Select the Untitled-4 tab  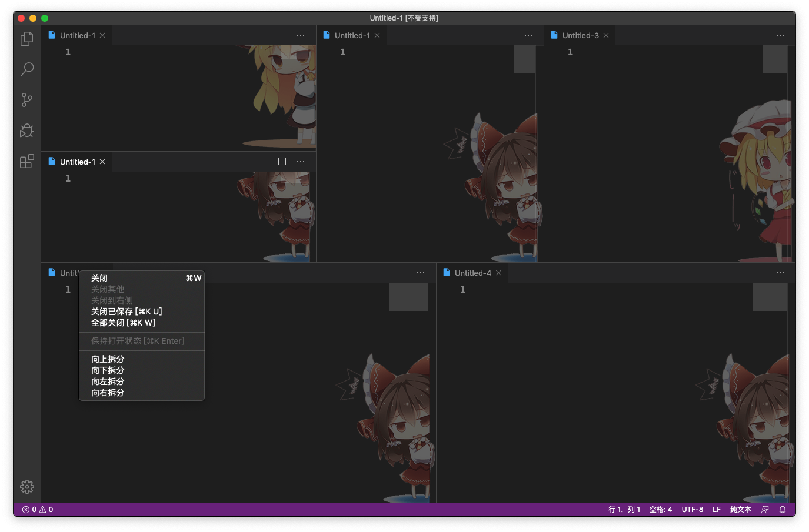pyautogui.click(x=472, y=273)
